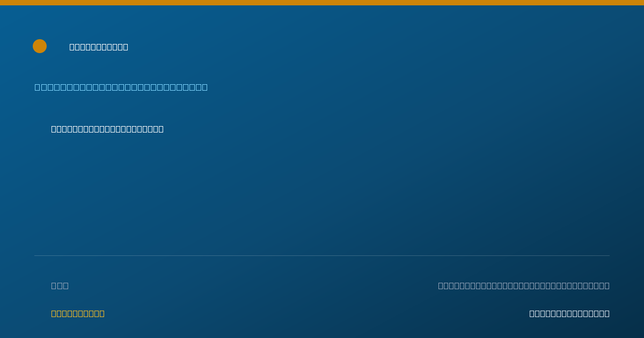Click the orange circle logo
The width and height of the screenshot is (644, 338).
pyautogui.click(x=40, y=46)
